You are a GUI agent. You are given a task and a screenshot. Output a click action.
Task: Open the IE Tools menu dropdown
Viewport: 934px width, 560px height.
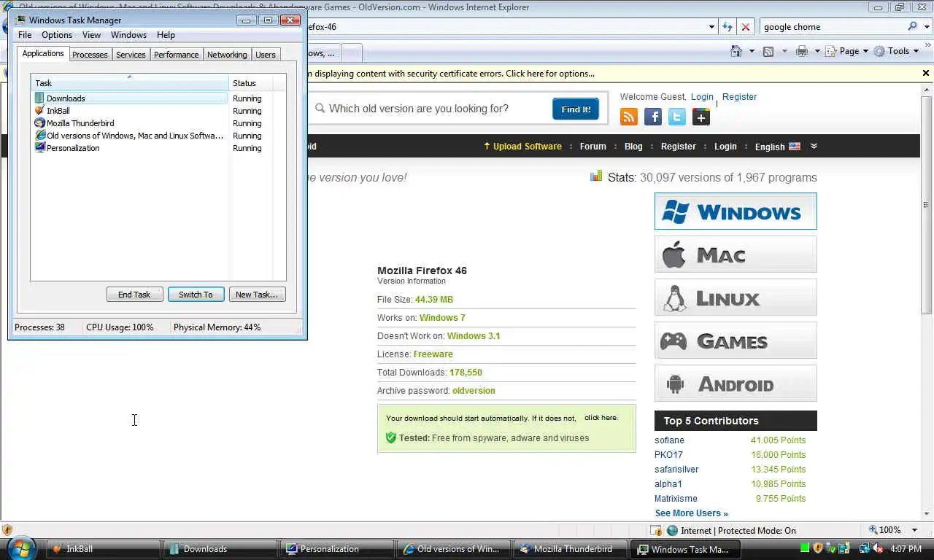point(897,51)
